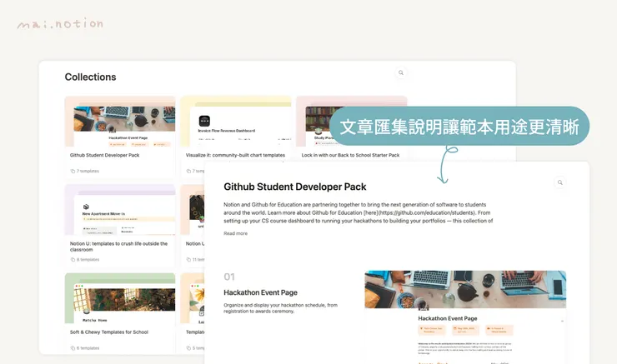Image resolution: width=617 pixels, height=364 pixels.
Task: Click templates icon beside '6 templates'
Action: point(73,348)
